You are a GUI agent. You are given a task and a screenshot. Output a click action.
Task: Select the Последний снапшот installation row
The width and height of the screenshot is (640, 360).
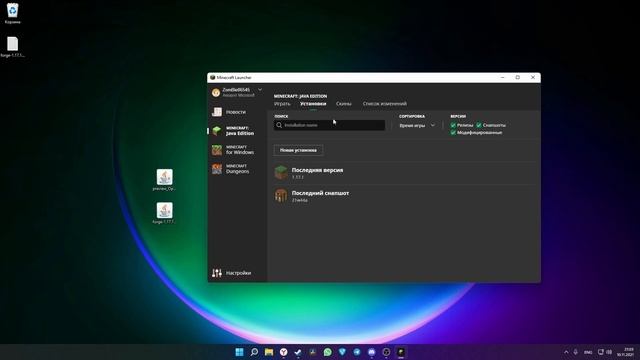404,196
